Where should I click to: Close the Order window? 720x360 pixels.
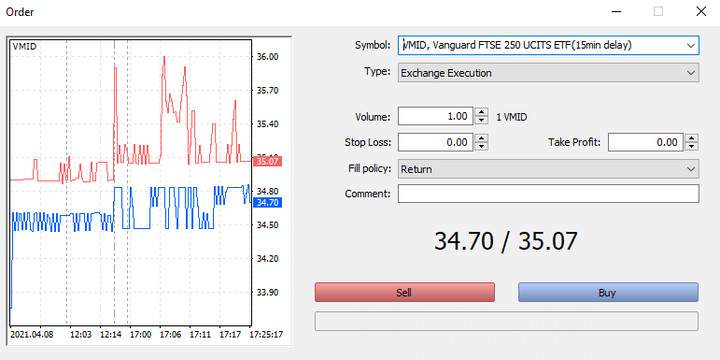tap(701, 11)
